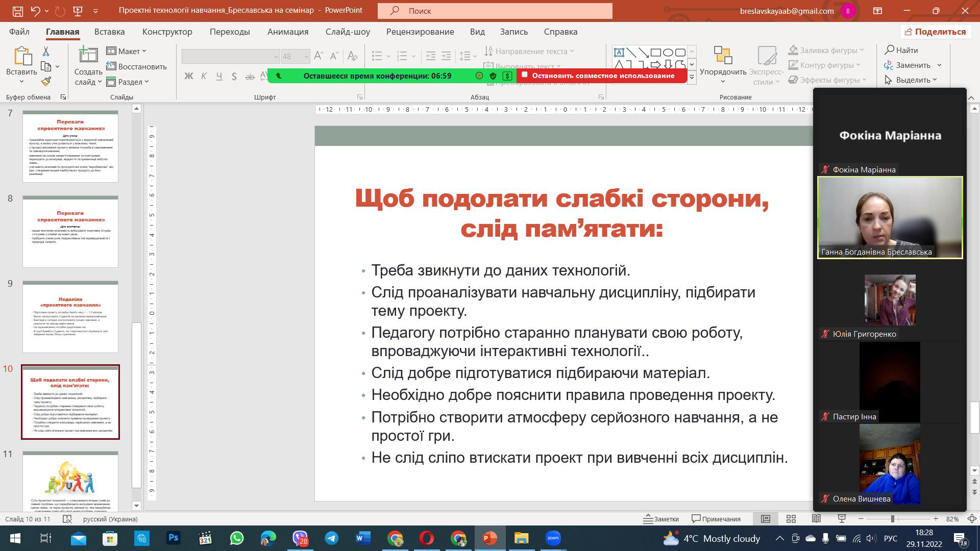Select the Format Painter brush icon
Image resolution: width=980 pixels, height=551 pixels.
46,81
